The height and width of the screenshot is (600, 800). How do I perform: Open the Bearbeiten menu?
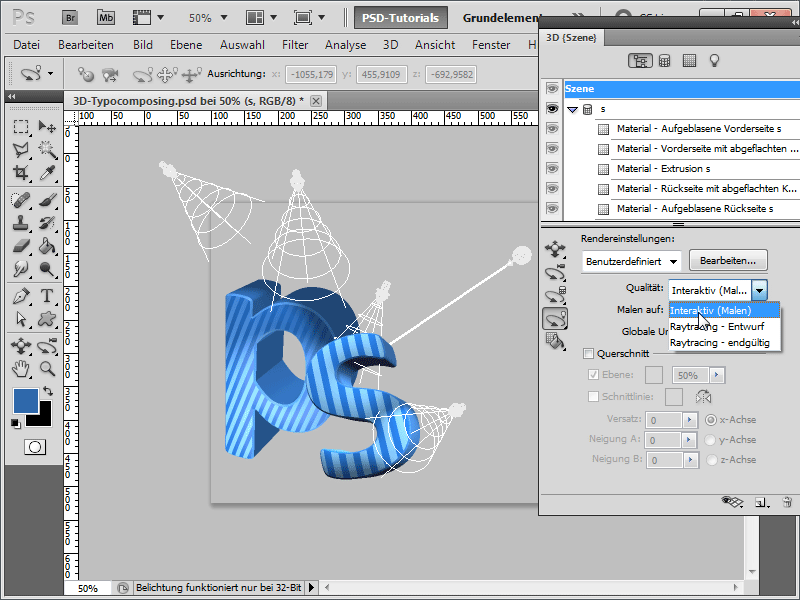point(86,45)
